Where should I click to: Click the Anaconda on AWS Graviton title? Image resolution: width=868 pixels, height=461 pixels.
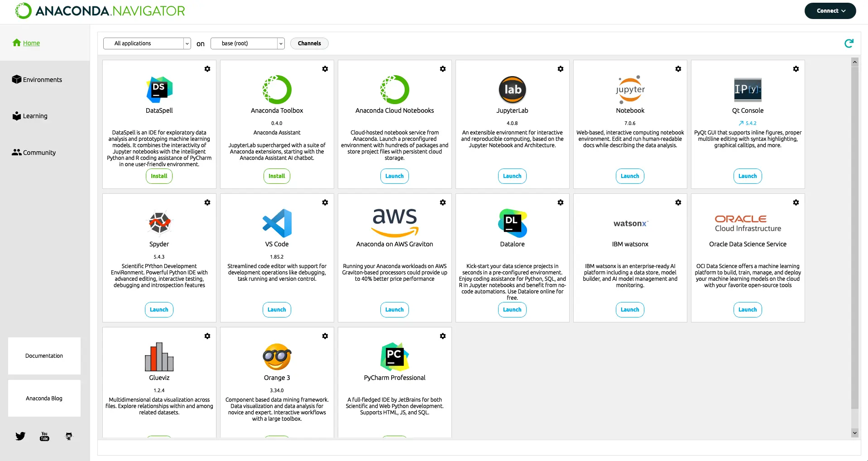tap(395, 244)
